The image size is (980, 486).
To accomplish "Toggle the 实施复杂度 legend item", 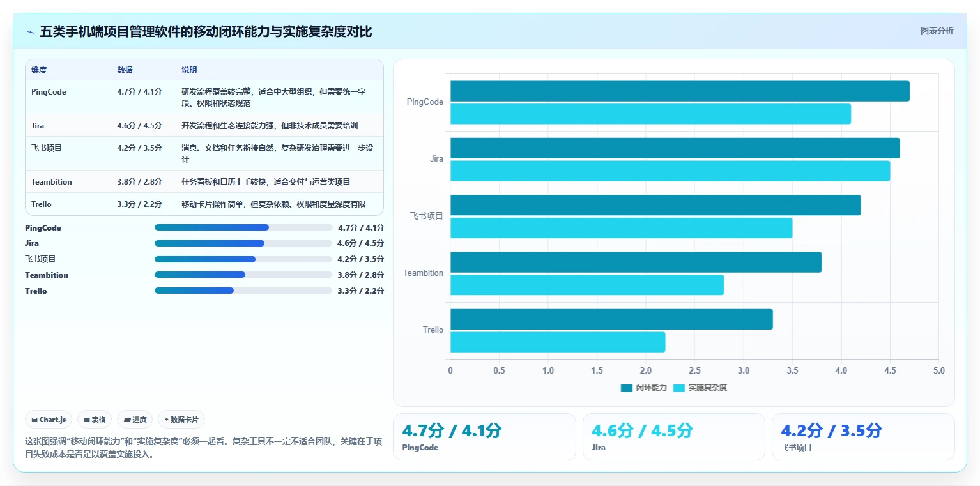I will (699, 388).
